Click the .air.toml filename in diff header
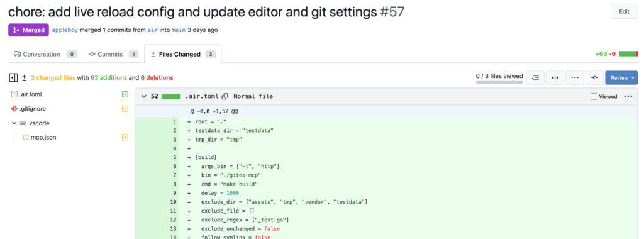The height and width of the screenshot is (239, 644). tap(202, 96)
